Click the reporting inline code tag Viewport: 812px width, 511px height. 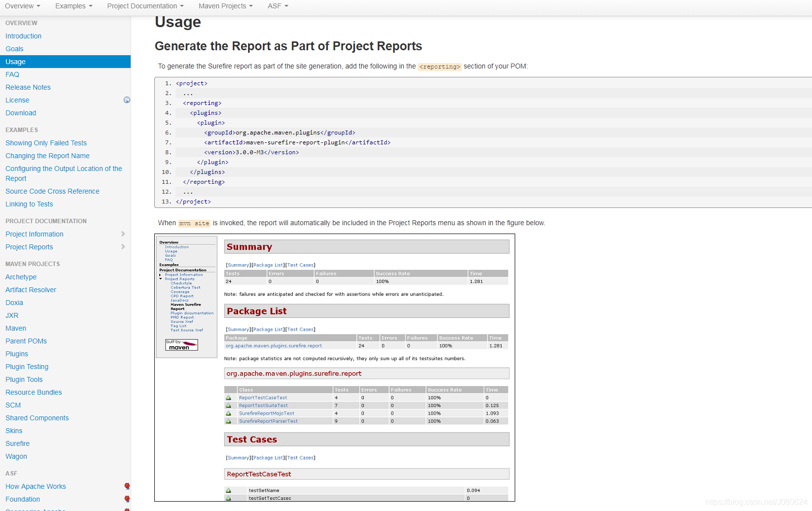pyautogui.click(x=440, y=67)
